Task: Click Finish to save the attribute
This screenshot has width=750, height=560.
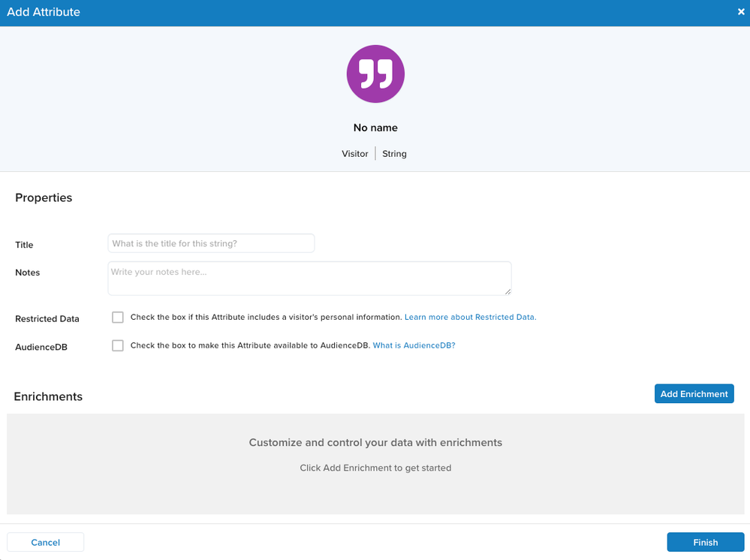Action: click(705, 542)
